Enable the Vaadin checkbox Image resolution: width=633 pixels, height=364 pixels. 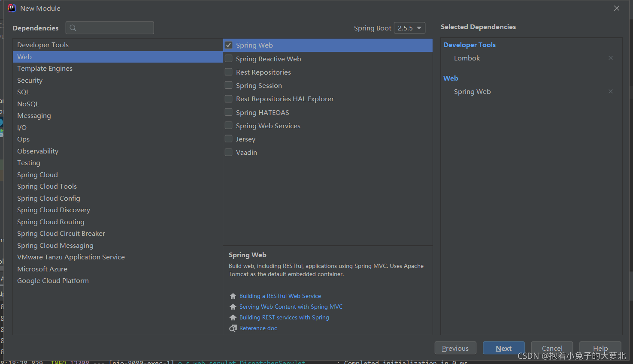pos(229,152)
